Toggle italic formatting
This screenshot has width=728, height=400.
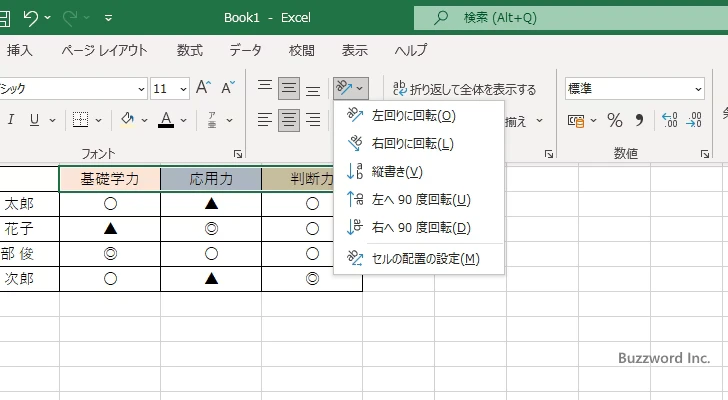coord(11,120)
